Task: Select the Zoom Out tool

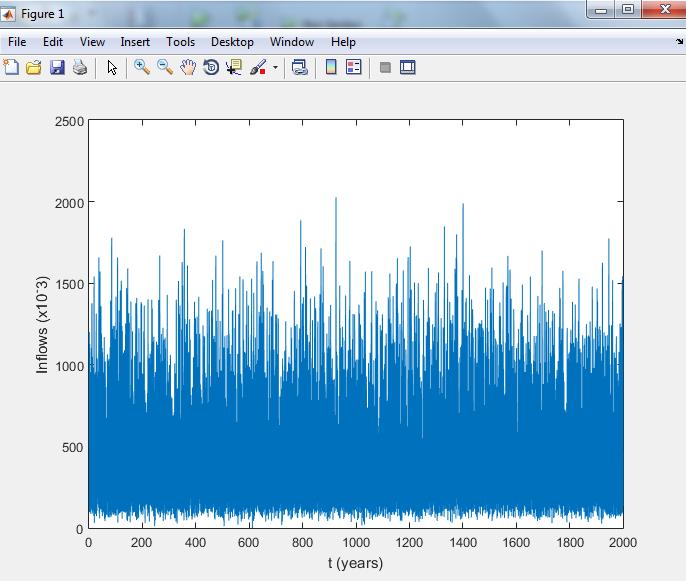Action: (165, 67)
